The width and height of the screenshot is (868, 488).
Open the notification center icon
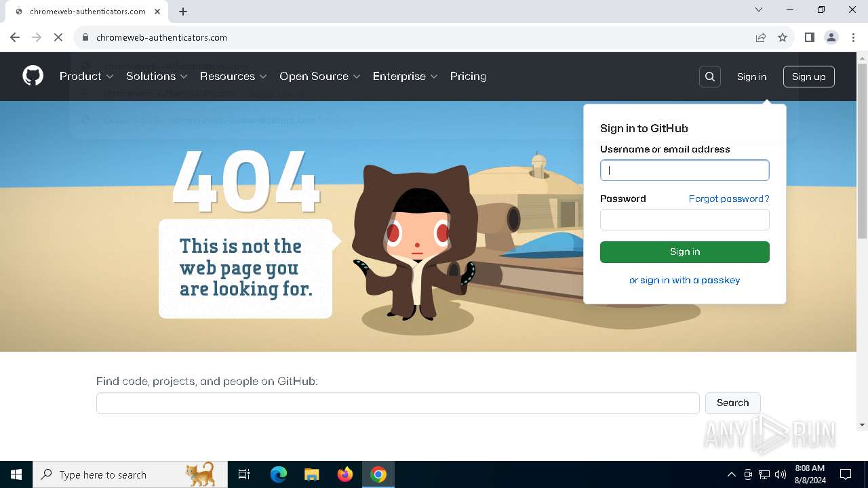point(846,474)
